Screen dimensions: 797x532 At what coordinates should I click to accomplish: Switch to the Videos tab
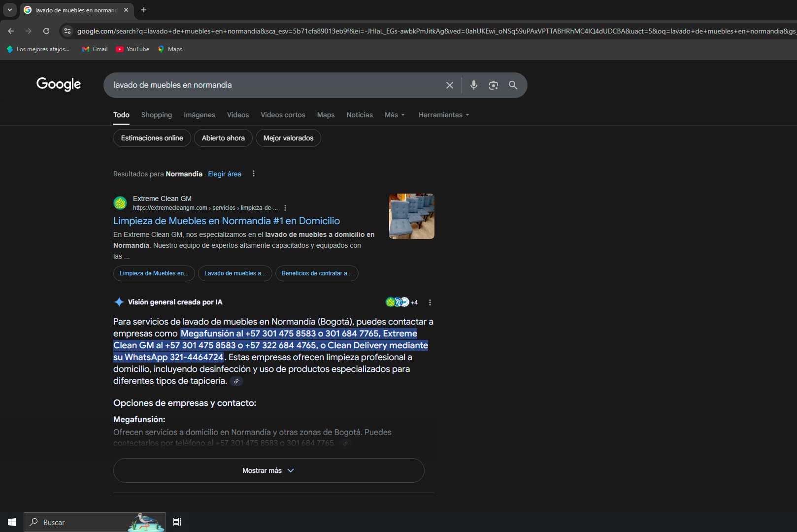pyautogui.click(x=238, y=115)
